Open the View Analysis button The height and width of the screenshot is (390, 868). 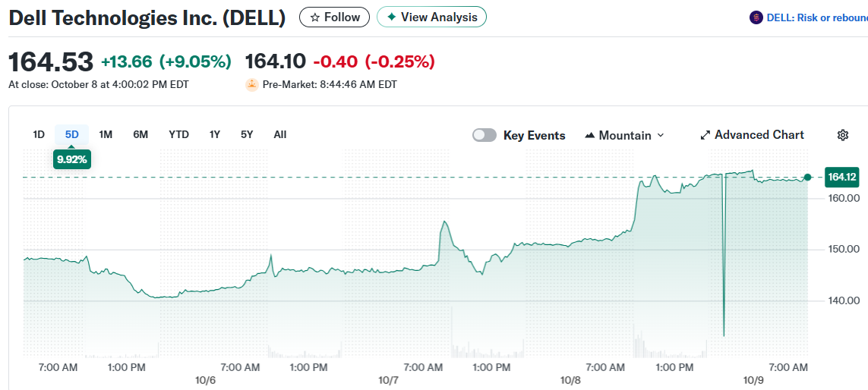click(431, 17)
